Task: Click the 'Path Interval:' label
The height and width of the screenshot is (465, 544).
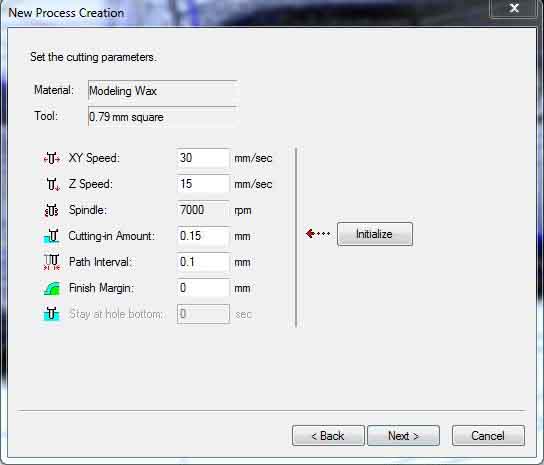Action: 100,262
